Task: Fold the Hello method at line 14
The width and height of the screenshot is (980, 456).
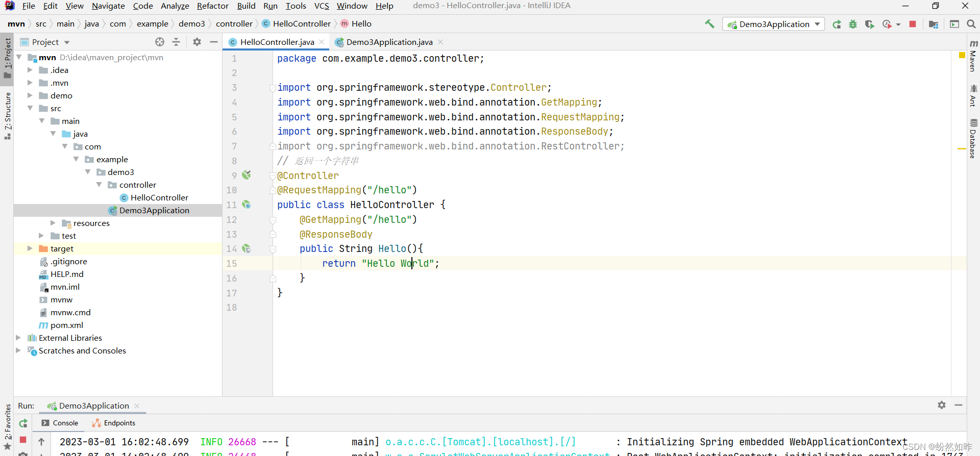Action: (273, 249)
